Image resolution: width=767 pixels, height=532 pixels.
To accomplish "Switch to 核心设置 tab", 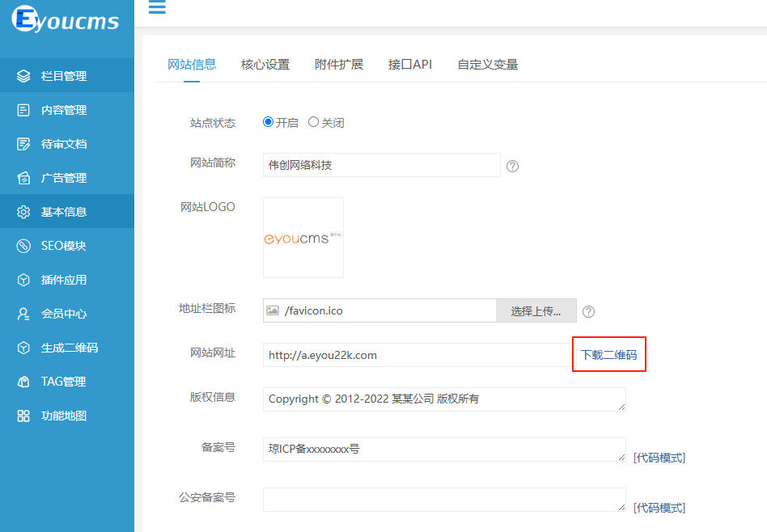I will click(x=265, y=65).
